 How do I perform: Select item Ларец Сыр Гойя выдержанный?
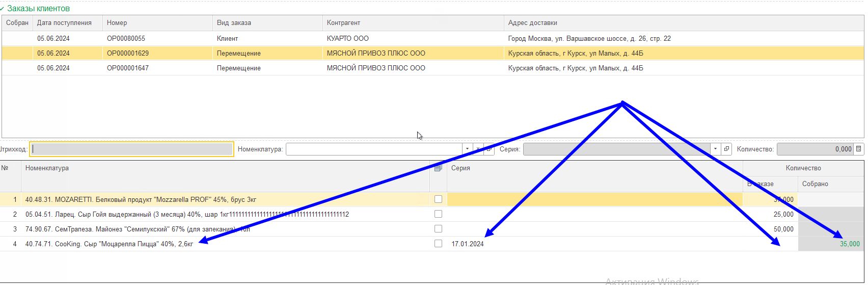coord(187,214)
